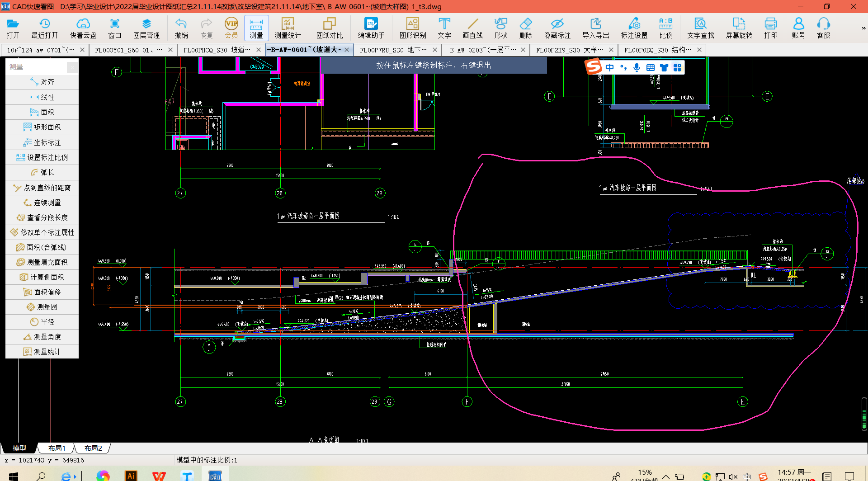Image resolution: width=868 pixels, height=481 pixels.
Task: Open the VIP 会员 membership icon
Action: [231, 28]
